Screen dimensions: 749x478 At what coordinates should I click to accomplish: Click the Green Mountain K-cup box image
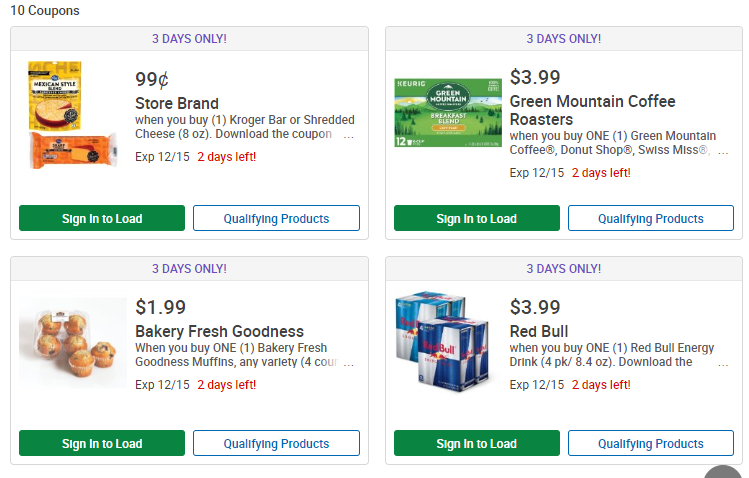click(x=448, y=109)
